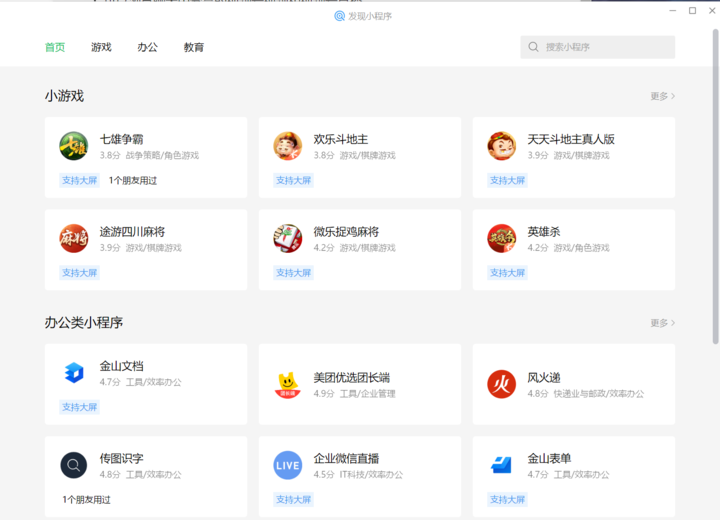Click 快递业与邮政/效率办公 category text
The width and height of the screenshot is (720, 520).
(599, 394)
